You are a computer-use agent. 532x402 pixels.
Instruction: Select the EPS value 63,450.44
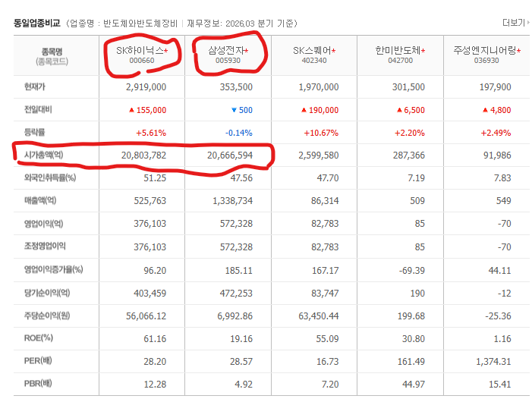(x=319, y=316)
